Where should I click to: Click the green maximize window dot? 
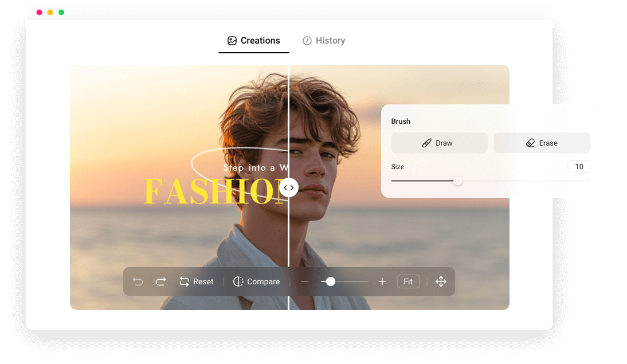click(61, 13)
